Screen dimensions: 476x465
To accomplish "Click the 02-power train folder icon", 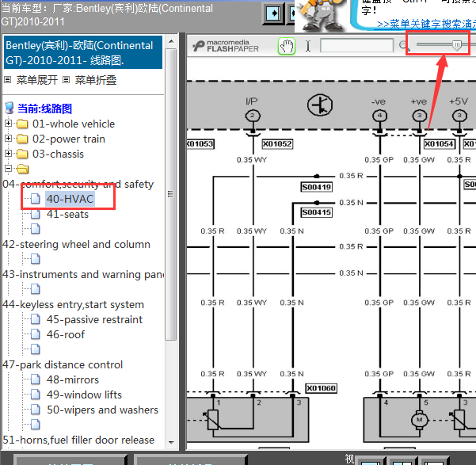I will [x=22, y=139].
